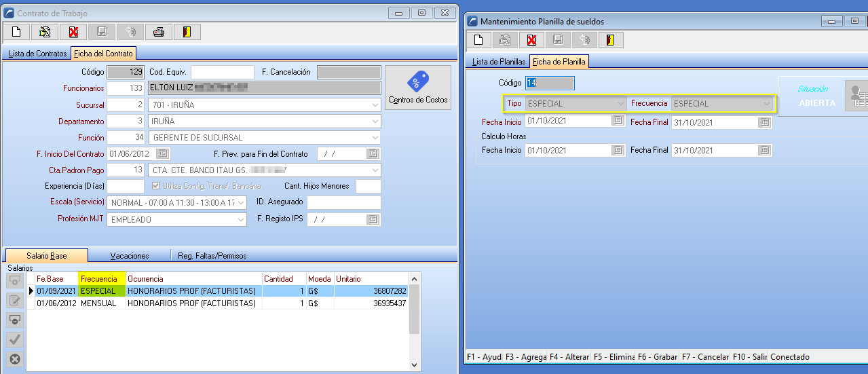Select Salario Base tab

click(x=47, y=256)
